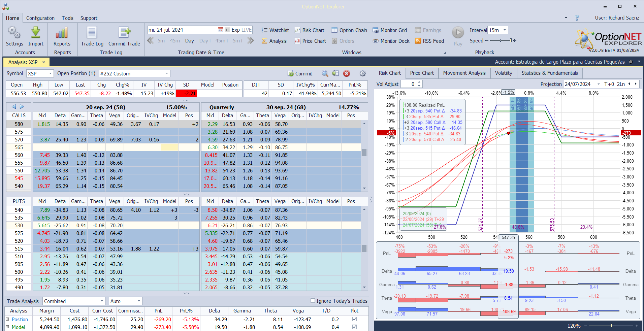The height and width of the screenshot is (331, 644).
Task: Open the RSS Feed window
Action: (429, 41)
